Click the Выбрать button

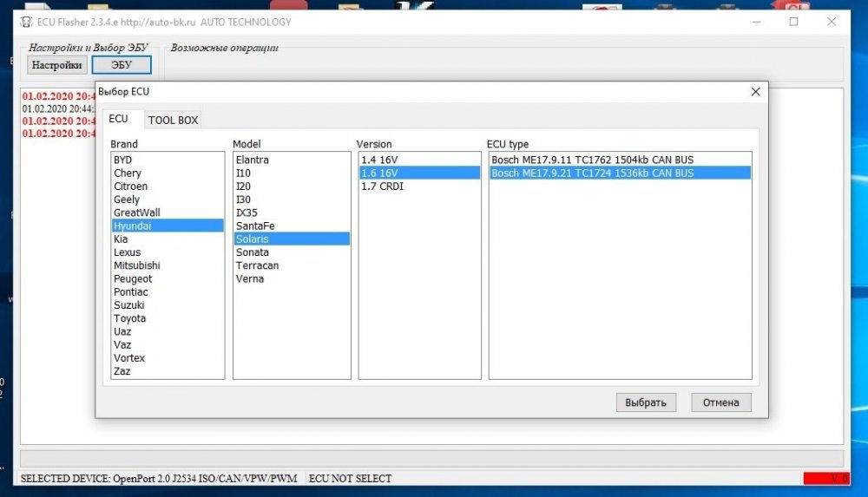[x=646, y=402]
